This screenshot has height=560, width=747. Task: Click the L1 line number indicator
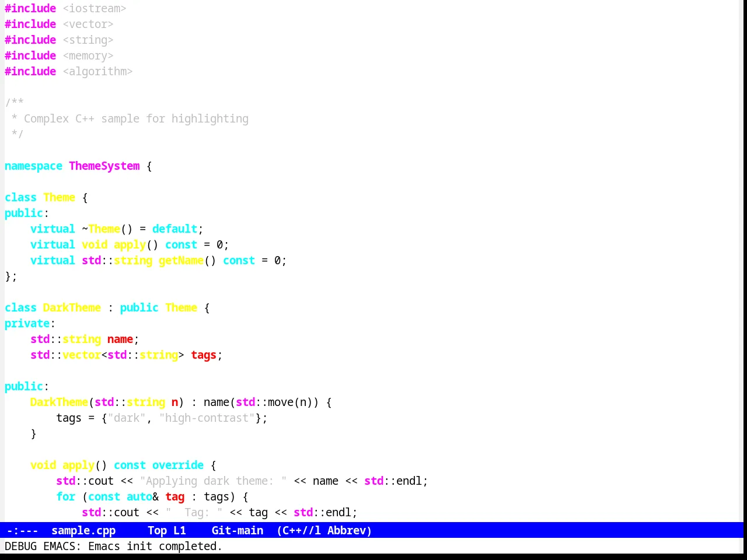(180, 530)
